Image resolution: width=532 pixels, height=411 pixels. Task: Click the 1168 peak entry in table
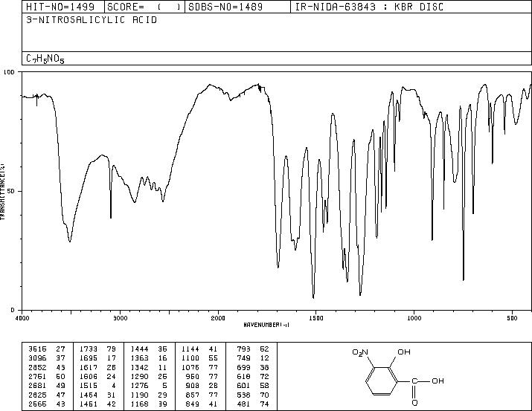(149, 404)
